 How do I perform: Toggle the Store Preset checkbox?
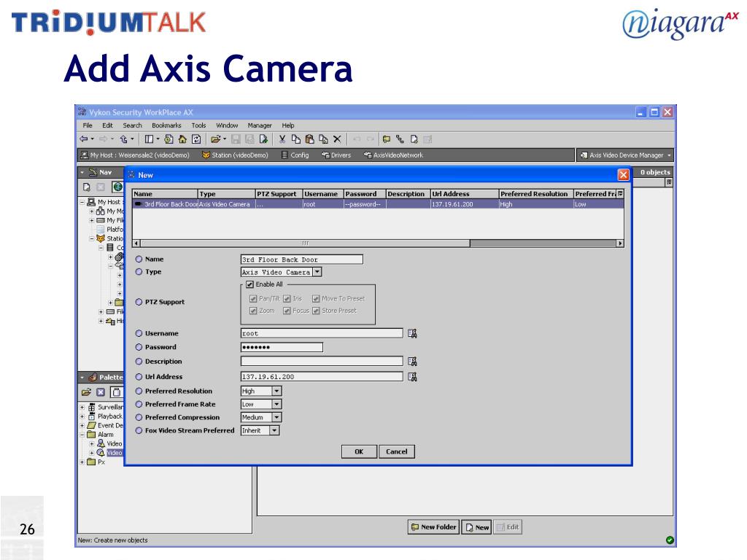pyautogui.click(x=316, y=311)
